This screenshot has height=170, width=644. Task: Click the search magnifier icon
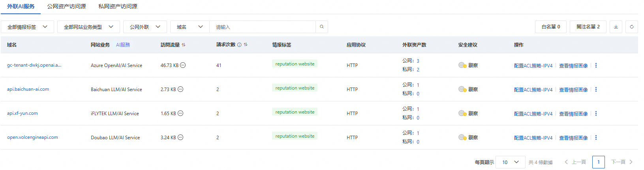(x=322, y=27)
